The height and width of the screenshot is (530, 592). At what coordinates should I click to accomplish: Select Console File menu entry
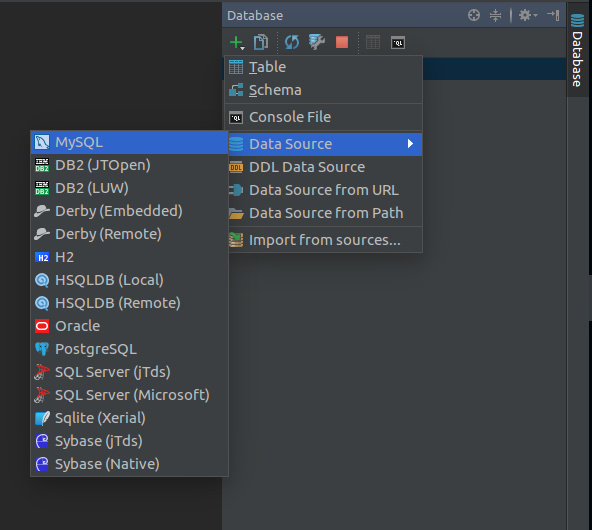coord(323,117)
